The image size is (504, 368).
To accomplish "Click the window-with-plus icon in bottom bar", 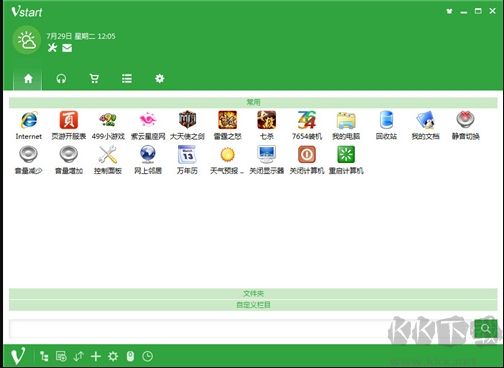I will pos(61,356).
